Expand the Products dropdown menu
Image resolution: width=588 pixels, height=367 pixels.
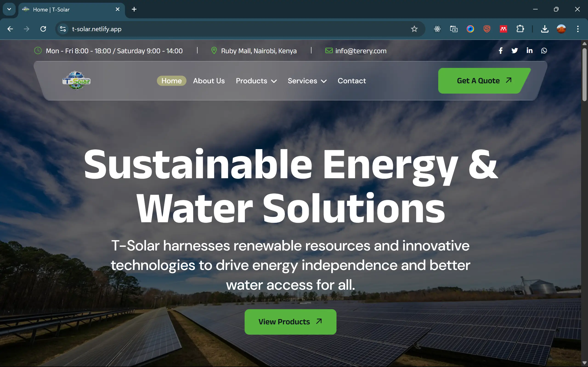(256, 81)
